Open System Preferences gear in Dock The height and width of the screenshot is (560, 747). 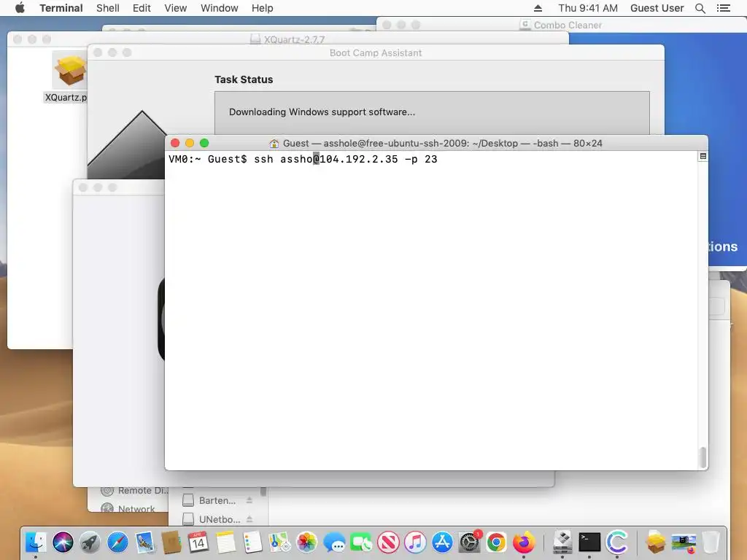pos(470,542)
